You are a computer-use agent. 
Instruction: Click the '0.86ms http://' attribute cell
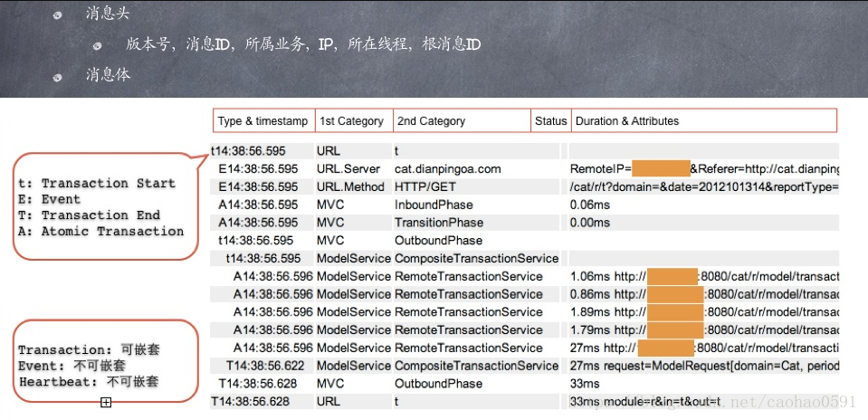tap(705, 294)
